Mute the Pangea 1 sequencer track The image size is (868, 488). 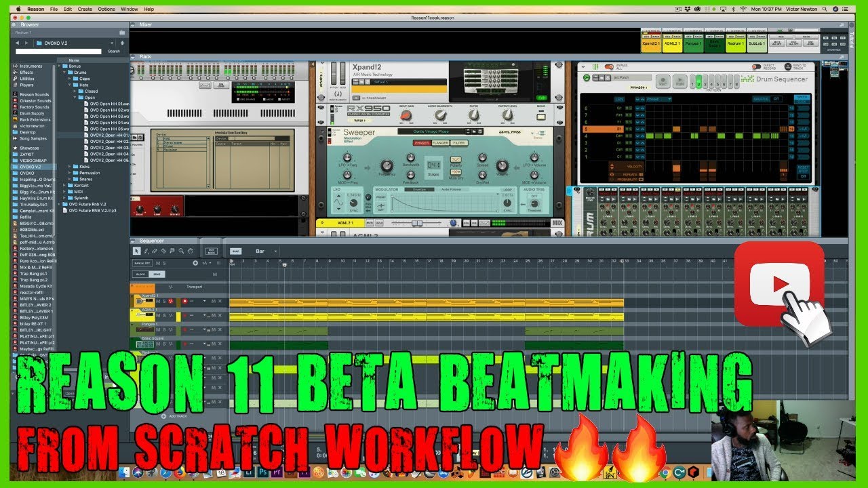(158, 329)
